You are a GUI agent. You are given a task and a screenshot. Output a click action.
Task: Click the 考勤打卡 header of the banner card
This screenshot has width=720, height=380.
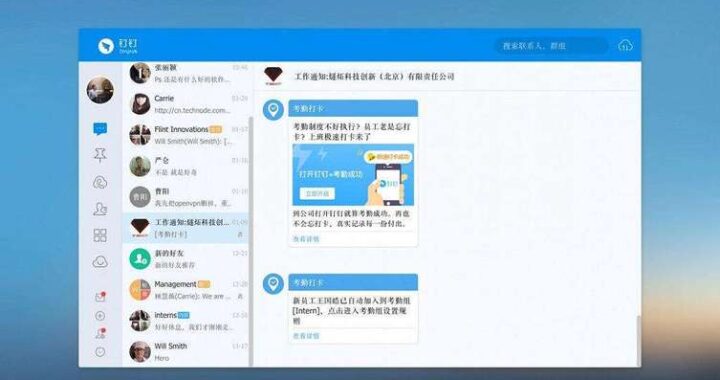(353, 108)
